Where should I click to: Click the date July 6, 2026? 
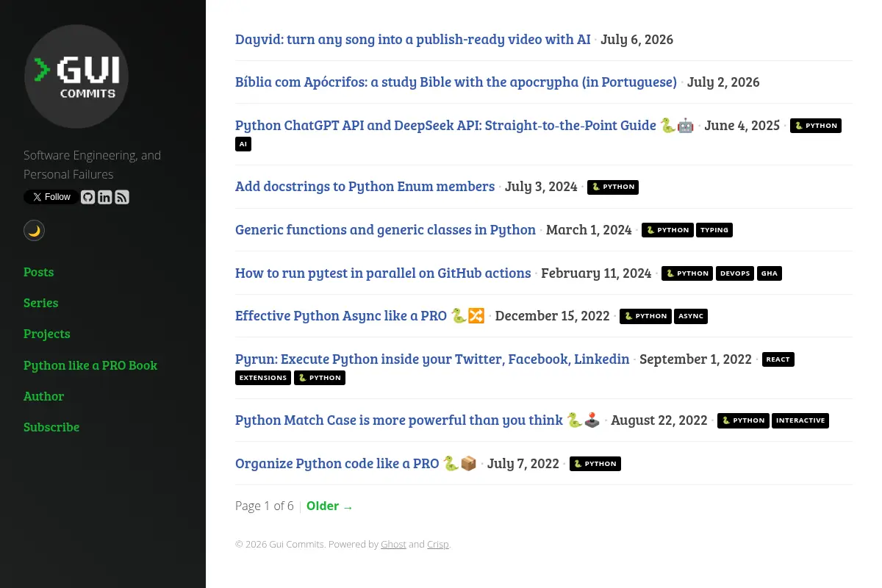pos(637,40)
